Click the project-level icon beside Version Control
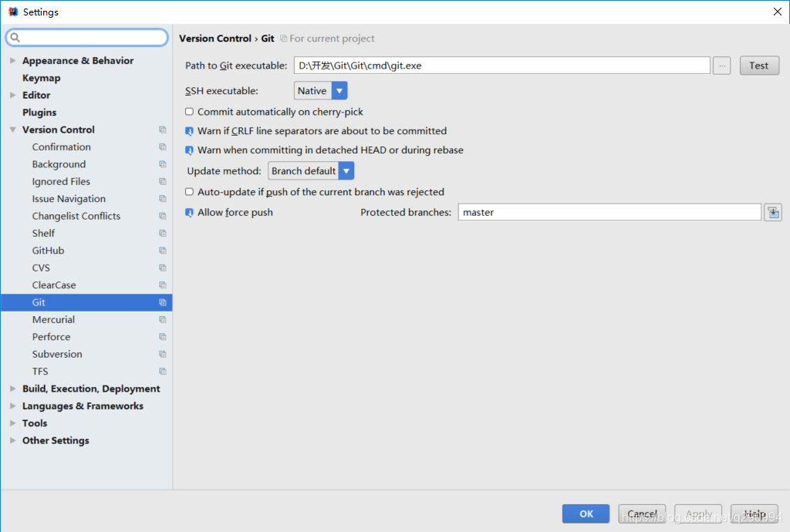This screenshot has width=790, height=532. coord(162,130)
